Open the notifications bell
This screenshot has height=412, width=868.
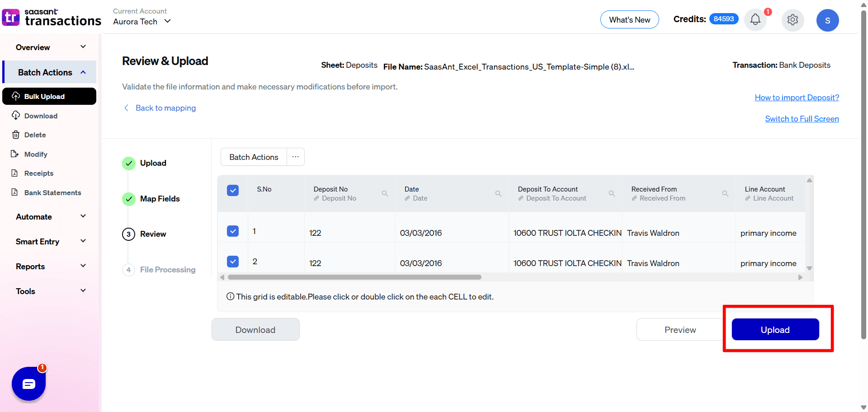point(755,19)
